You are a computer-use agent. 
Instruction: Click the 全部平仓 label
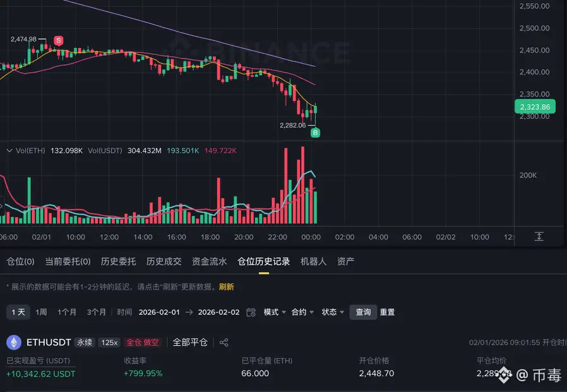click(x=190, y=343)
